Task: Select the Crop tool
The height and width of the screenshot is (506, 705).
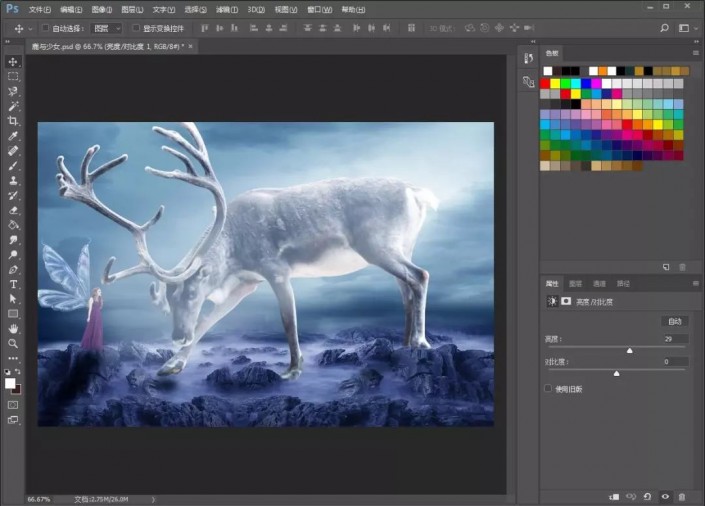Action: 13,121
